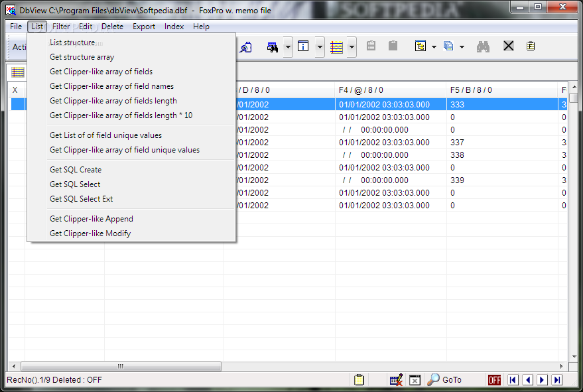Click the F5 / B / 8 / 0 column header
Image resolution: width=583 pixels, height=392 pixels.
point(502,90)
